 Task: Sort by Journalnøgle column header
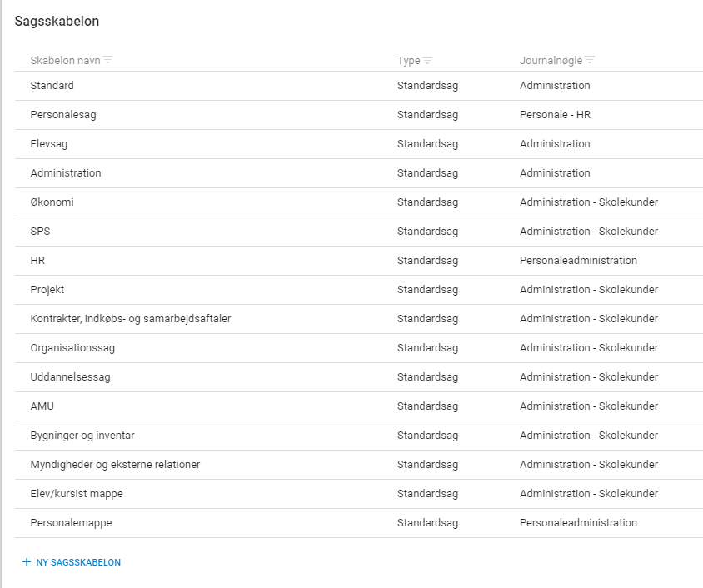click(x=551, y=61)
